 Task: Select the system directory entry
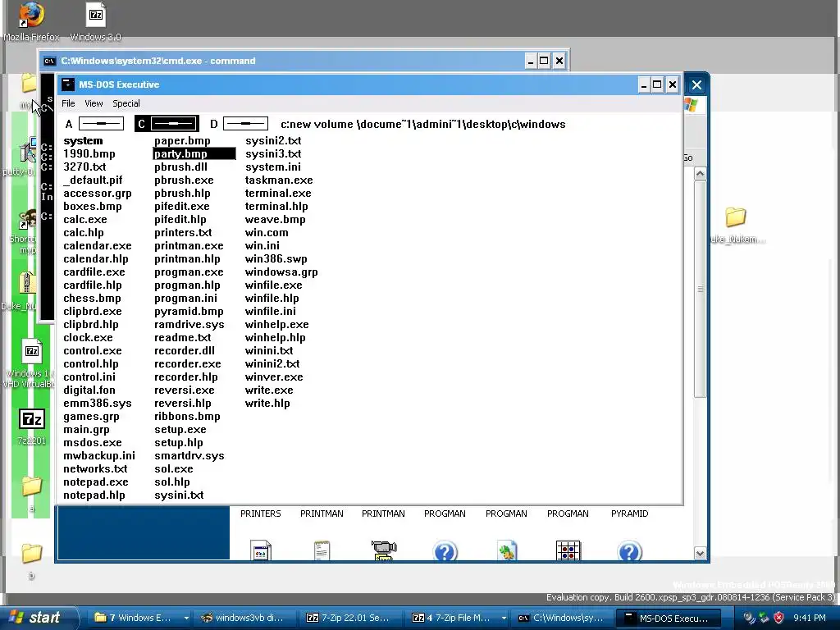tap(83, 141)
